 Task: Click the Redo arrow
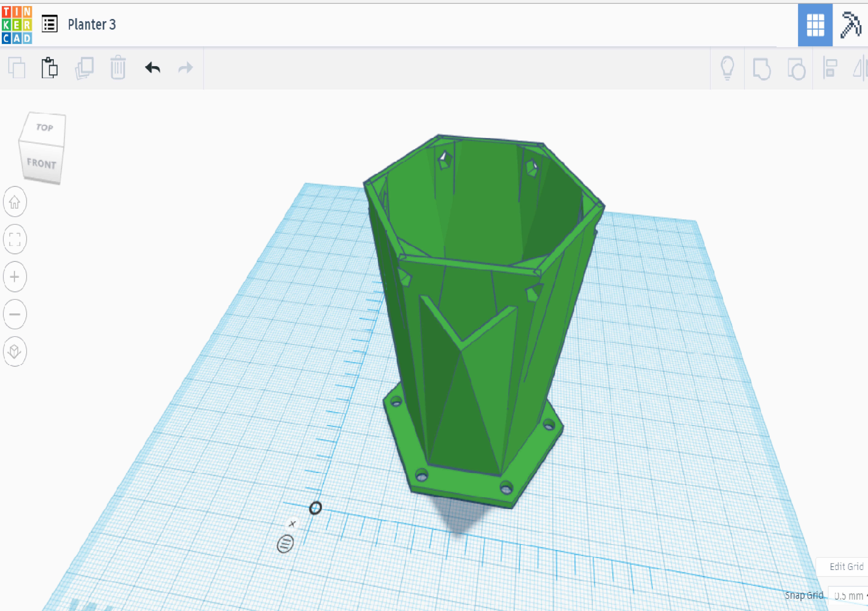coord(186,68)
